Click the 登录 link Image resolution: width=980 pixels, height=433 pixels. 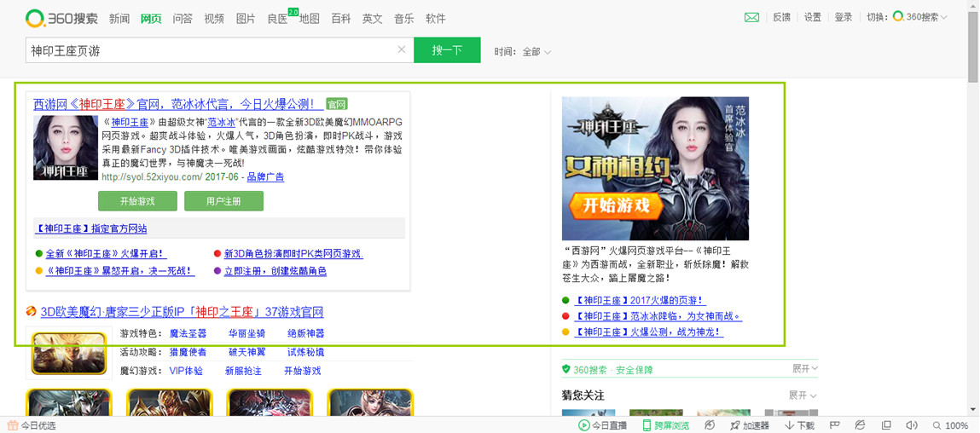[x=844, y=18]
